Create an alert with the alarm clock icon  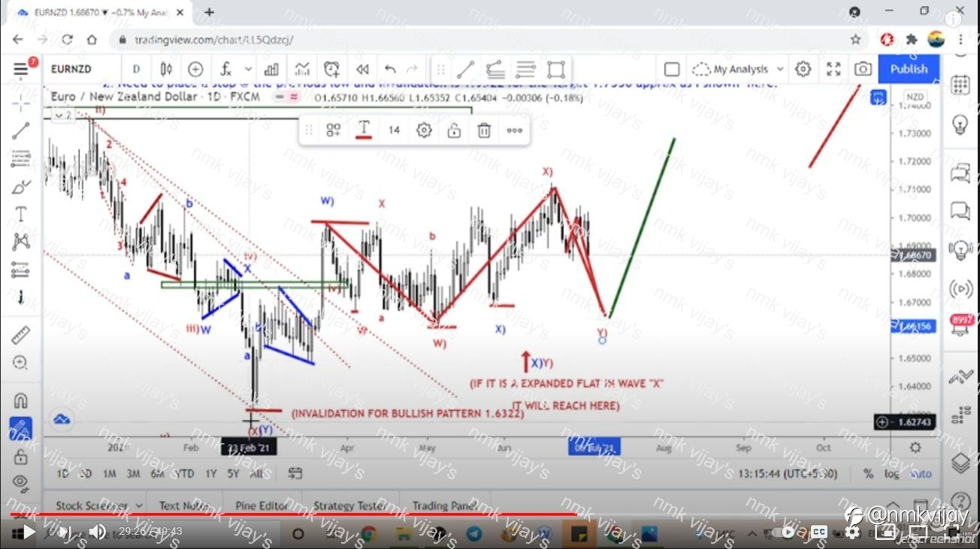point(331,69)
